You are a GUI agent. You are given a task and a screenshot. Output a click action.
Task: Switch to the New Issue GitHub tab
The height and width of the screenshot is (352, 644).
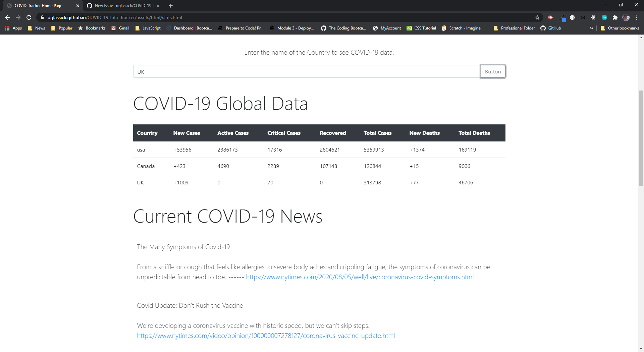(121, 5)
